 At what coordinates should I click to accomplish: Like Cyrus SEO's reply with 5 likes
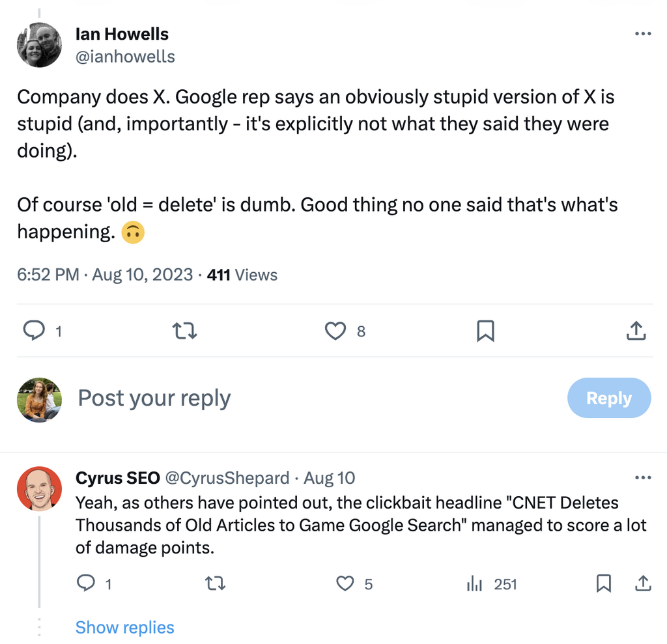[345, 584]
